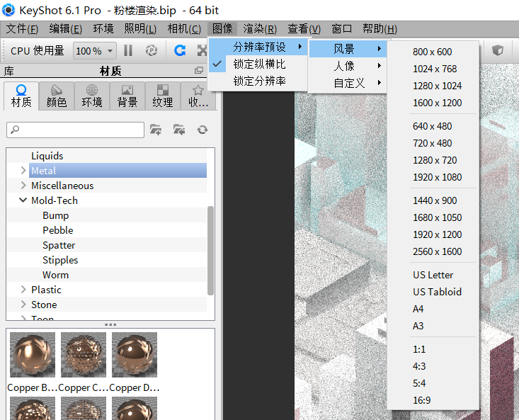519x420 pixels.
Task: Open the 编辑(E) menu
Action: 66,29
